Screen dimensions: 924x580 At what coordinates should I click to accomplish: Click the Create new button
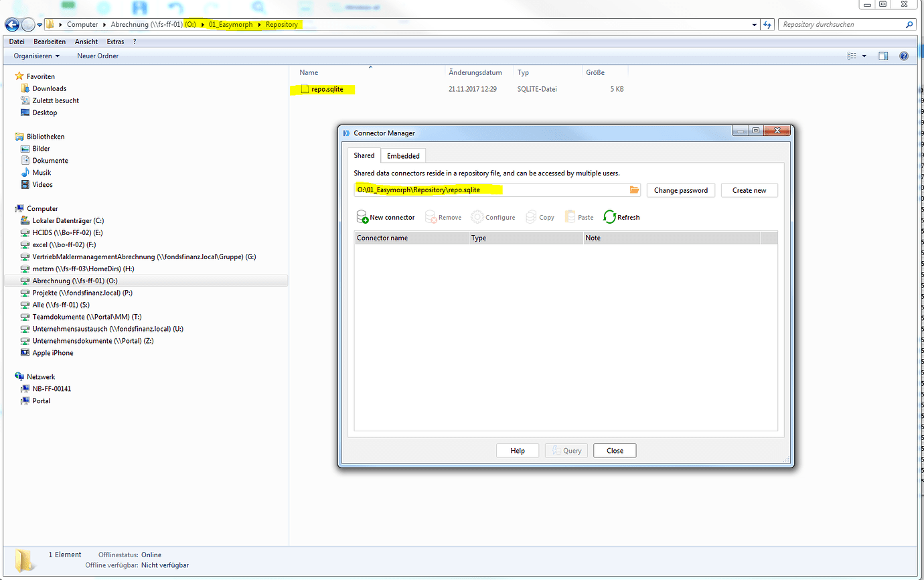pyautogui.click(x=749, y=190)
